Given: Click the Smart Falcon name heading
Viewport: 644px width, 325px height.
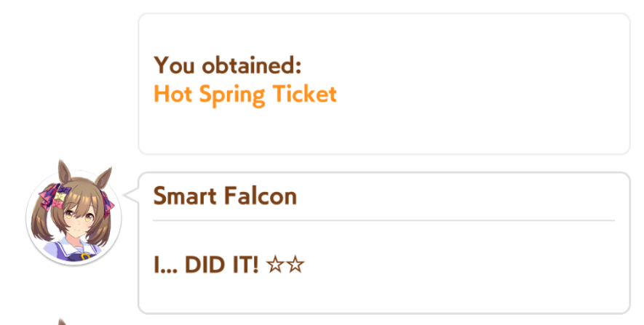Looking at the screenshot, I should click(x=225, y=196).
